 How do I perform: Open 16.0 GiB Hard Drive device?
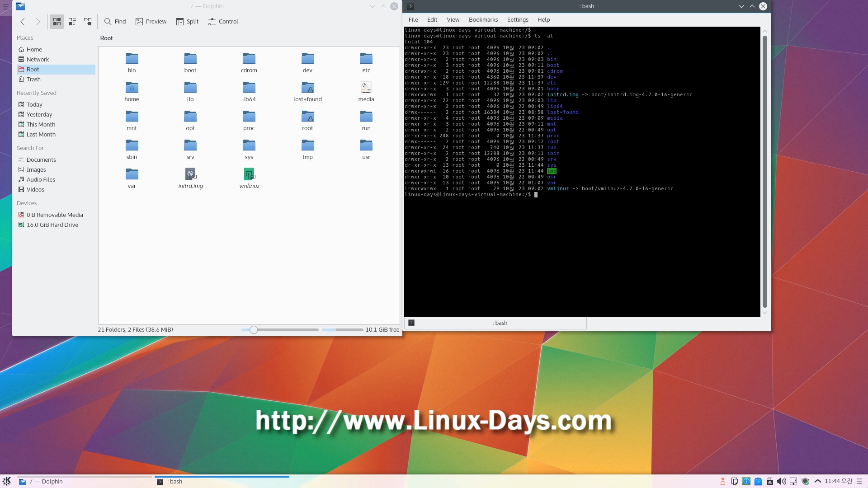point(56,225)
